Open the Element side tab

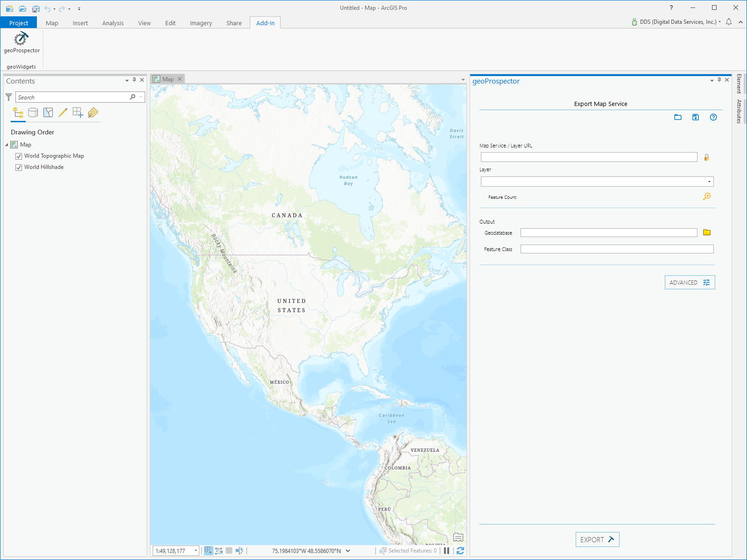coord(739,84)
